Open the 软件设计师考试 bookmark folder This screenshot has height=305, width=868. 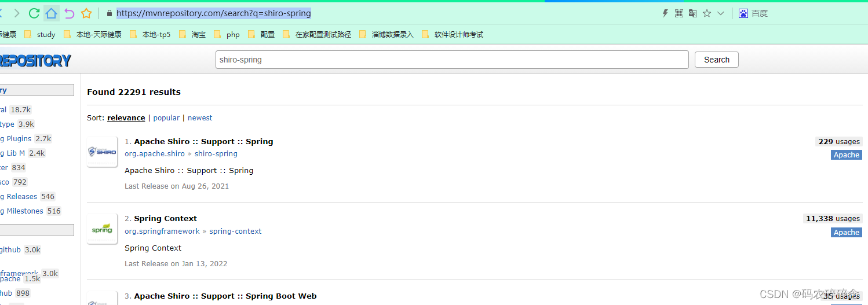point(453,34)
